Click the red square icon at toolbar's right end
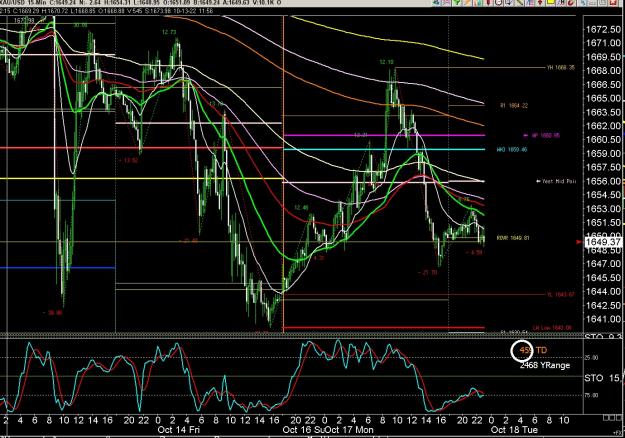 pyautogui.click(x=612, y=2)
